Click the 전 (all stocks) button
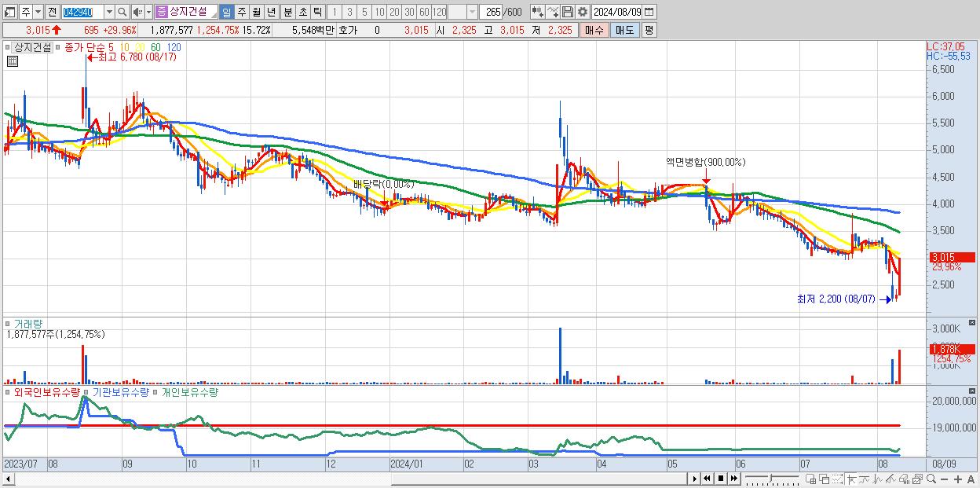The height and width of the screenshot is (488, 980). point(52,12)
